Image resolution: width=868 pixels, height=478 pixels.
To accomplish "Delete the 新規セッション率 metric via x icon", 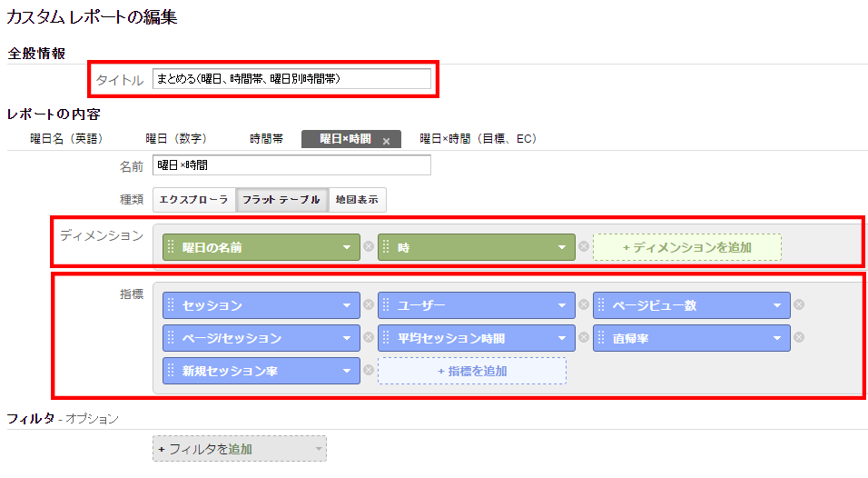I will tap(369, 371).
